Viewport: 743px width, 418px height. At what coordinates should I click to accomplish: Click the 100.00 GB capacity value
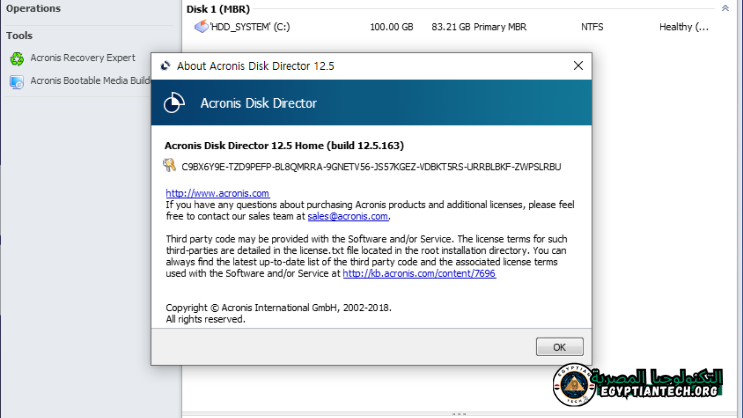(x=391, y=27)
